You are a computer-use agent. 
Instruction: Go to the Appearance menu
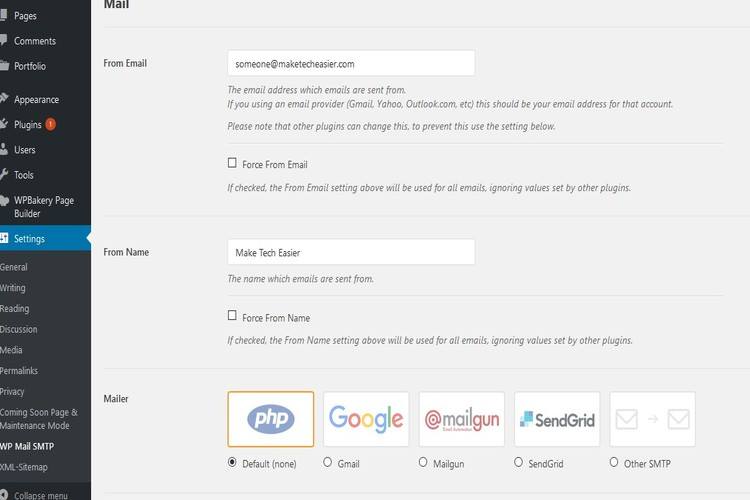(x=36, y=99)
